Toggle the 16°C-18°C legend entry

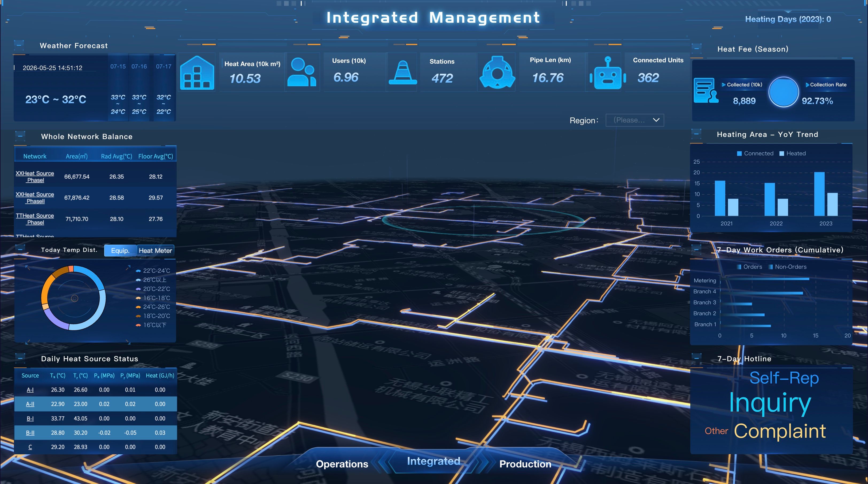(x=153, y=298)
